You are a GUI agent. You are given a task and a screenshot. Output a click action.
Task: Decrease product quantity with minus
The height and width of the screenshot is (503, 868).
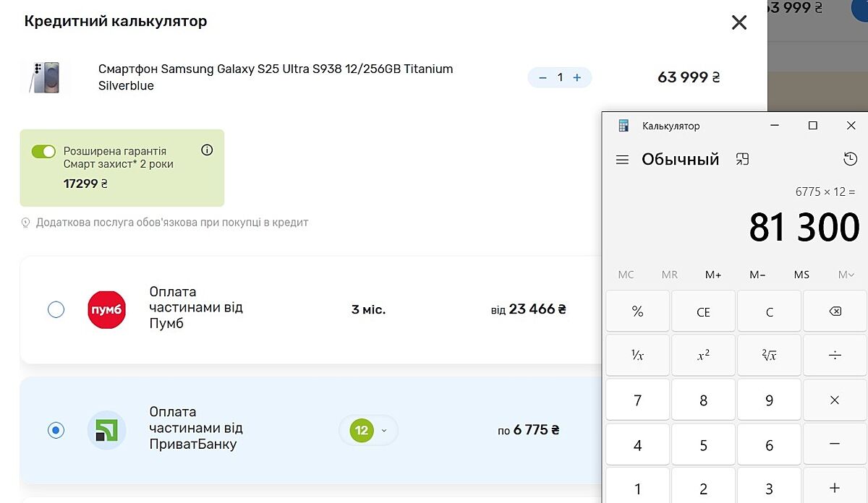pyautogui.click(x=542, y=77)
